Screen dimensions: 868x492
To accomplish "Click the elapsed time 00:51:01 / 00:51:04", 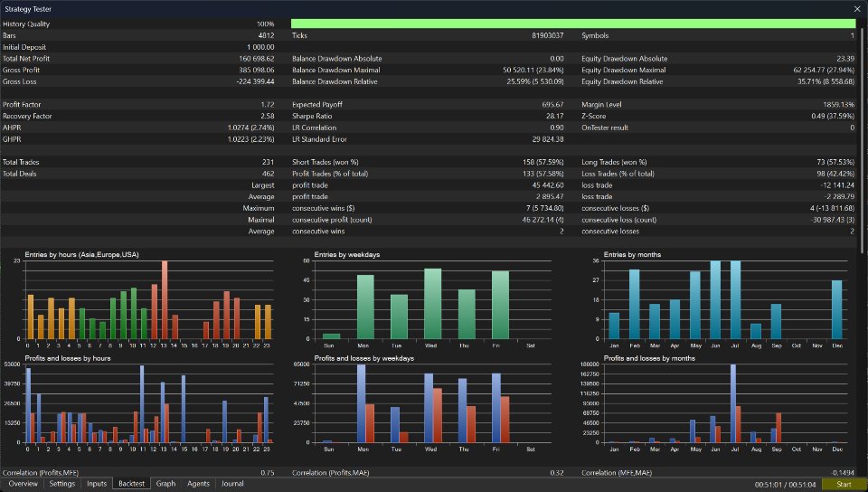I will click(785, 485).
